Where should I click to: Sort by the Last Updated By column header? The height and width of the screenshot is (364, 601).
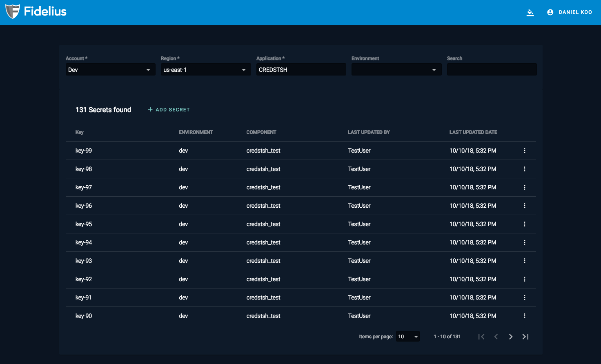point(369,132)
